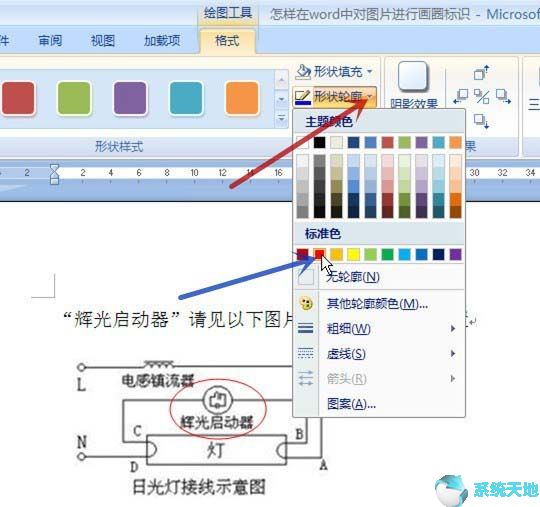Open the 阴影效果 shadow effects button
The image size is (540, 507).
(x=413, y=85)
